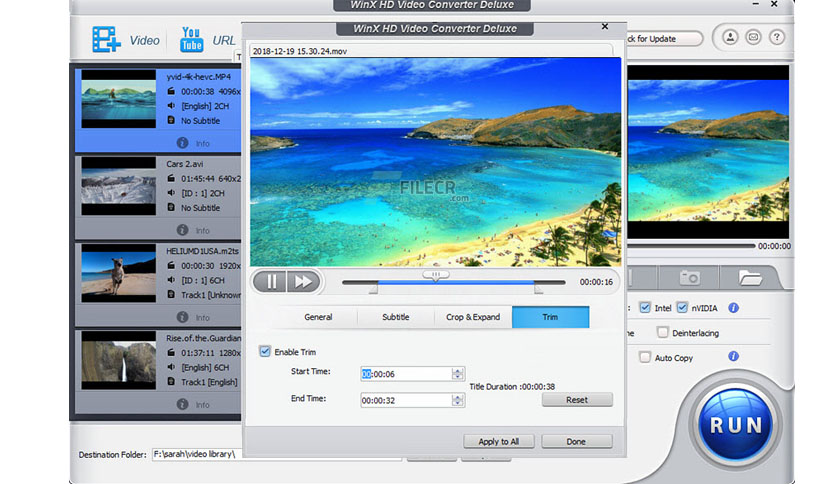Click the main preview 00:00:00 time
Screen dimensions: 836x484
774,246
